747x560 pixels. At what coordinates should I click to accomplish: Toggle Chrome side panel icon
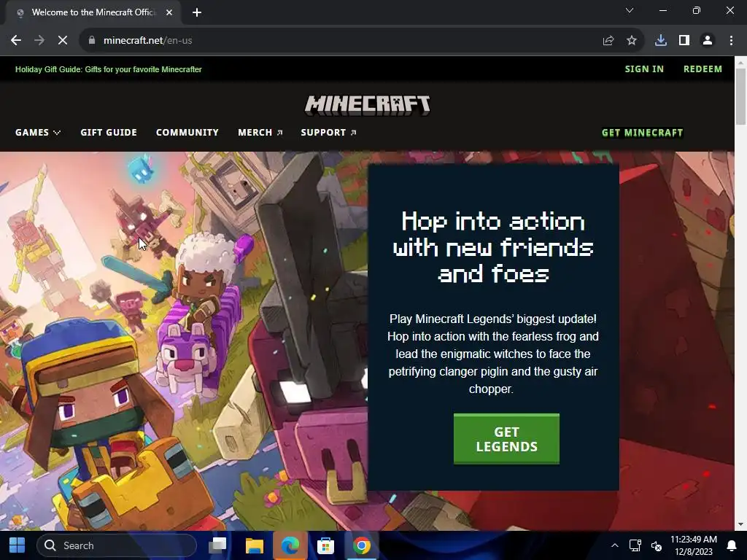pos(684,41)
